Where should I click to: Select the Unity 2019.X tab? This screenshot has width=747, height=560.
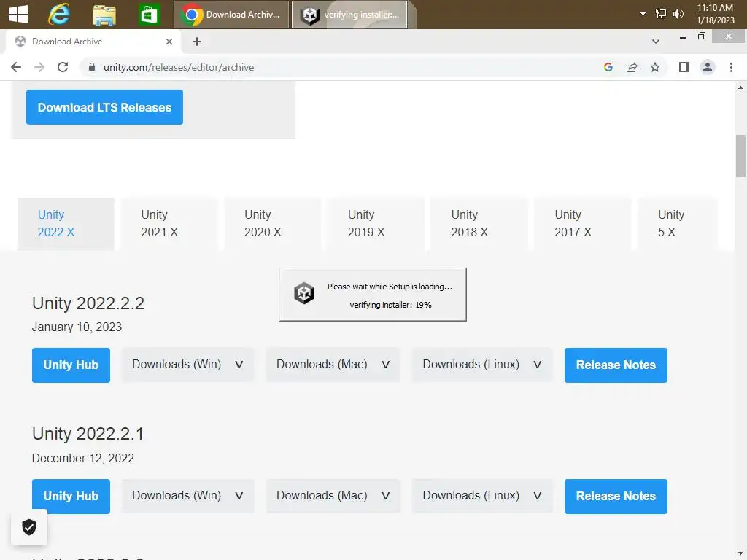point(376,223)
